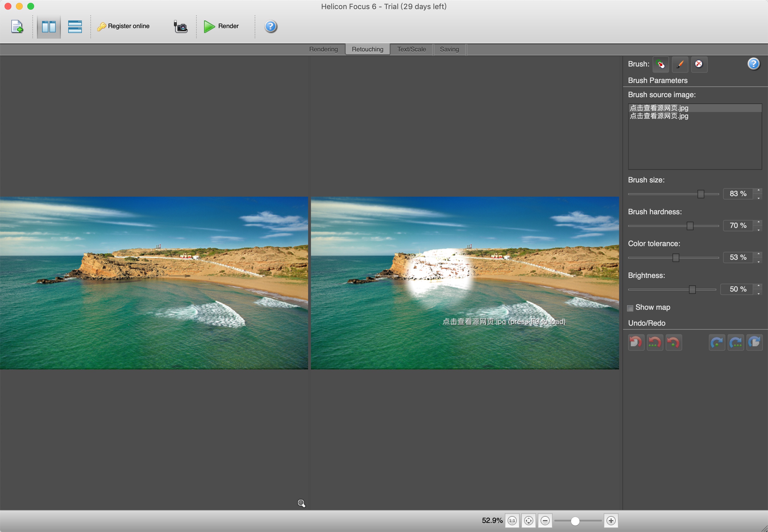Open the remote camera capture tool

180,26
